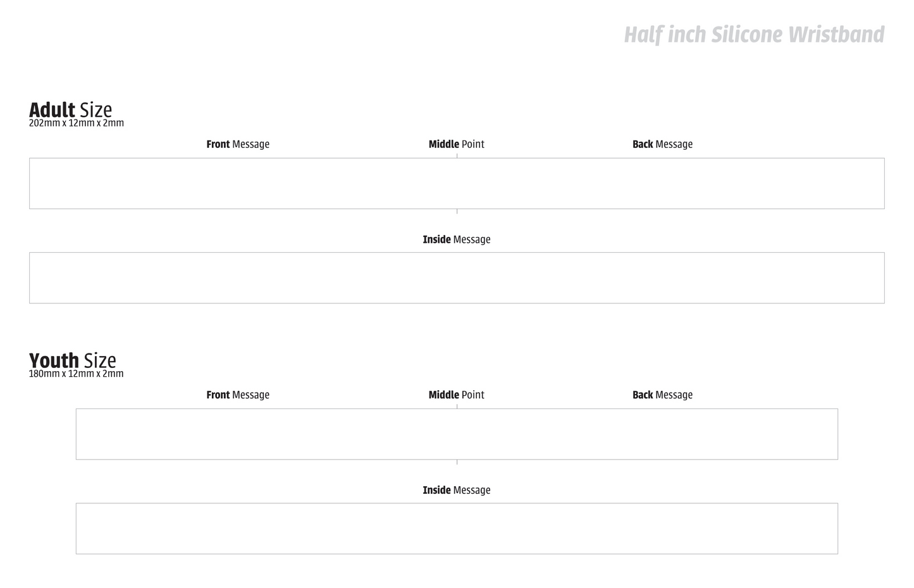Click the 202mm x 12mm x 2mm dimensions text

pos(76,123)
